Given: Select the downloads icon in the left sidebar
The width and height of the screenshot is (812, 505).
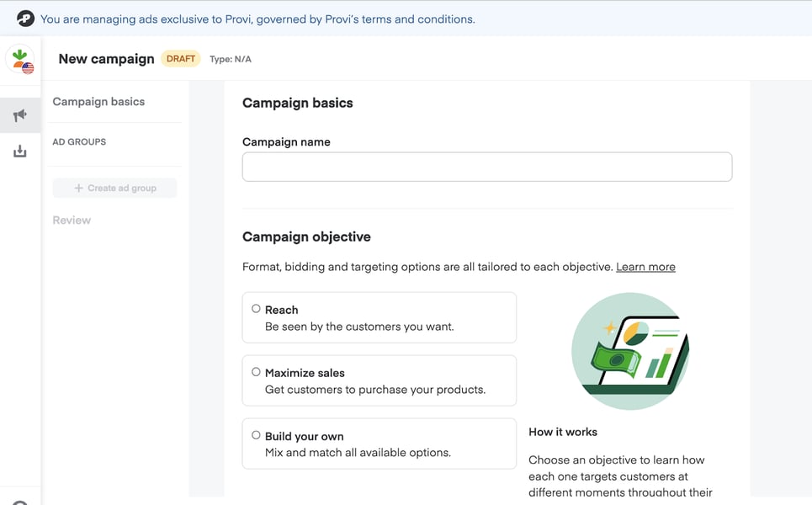Looking at the screenshot, I should tap(20, 151).
